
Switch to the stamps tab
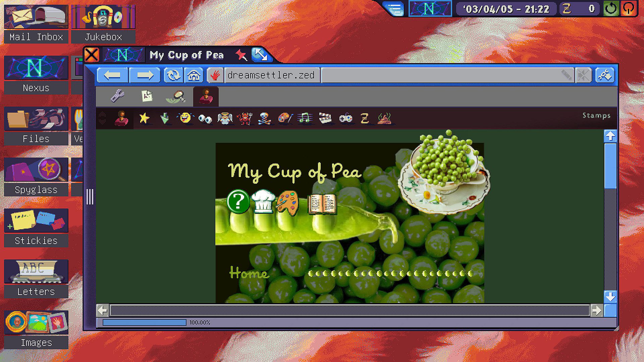pyautogui.click(x=206, y=97)
